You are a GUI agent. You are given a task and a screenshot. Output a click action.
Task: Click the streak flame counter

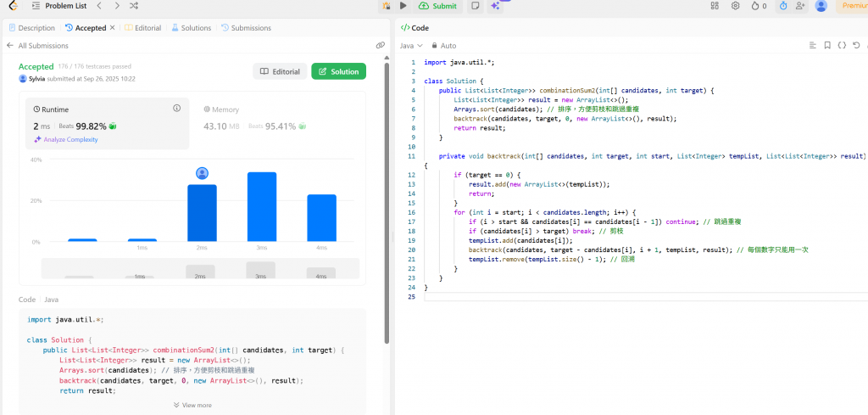pyautogui.click(x=759, y=6)
